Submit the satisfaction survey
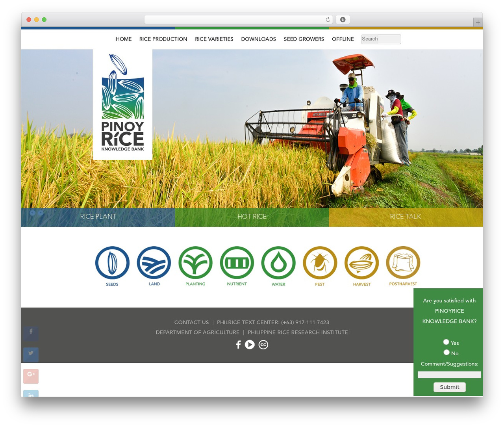This screenshot has width=504, height=427. (450, 387)
